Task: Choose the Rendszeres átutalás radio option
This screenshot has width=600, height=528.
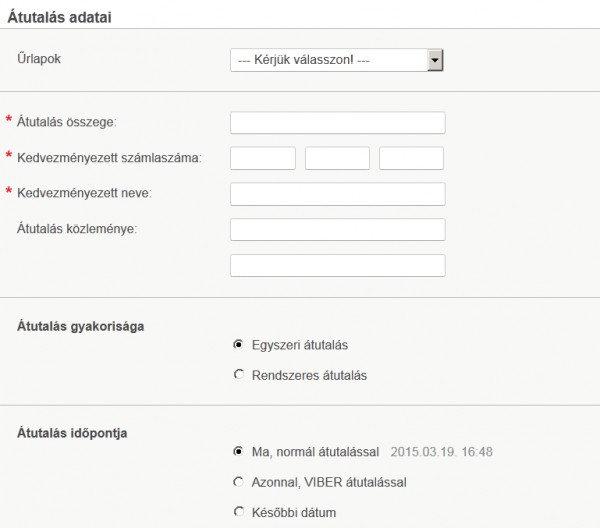Action: click(238, 376)
